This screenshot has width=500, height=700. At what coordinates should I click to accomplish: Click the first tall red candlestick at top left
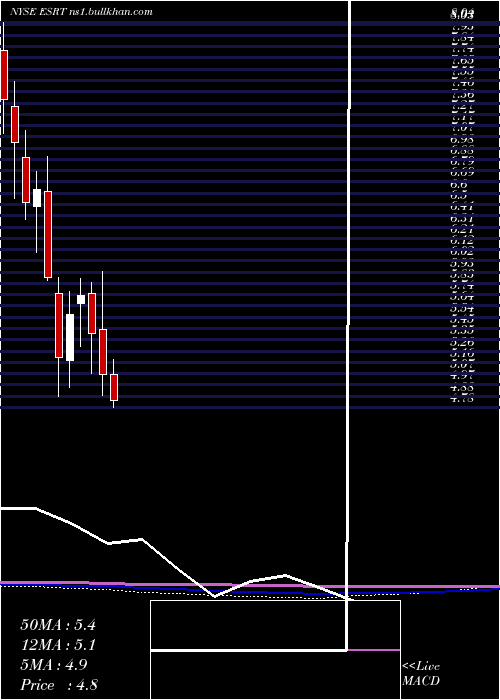[x=4, y=75]
